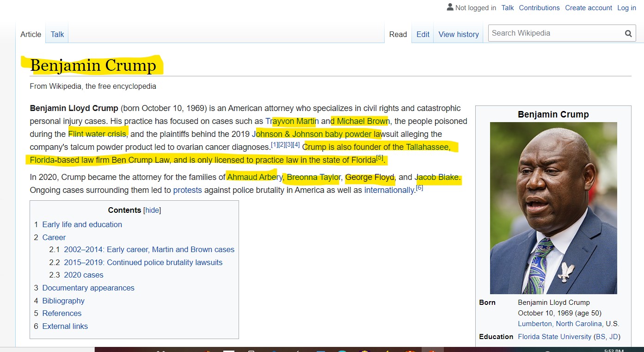Follow the George Floyd link
644x352 pixels.
click(x=370, y=177)
